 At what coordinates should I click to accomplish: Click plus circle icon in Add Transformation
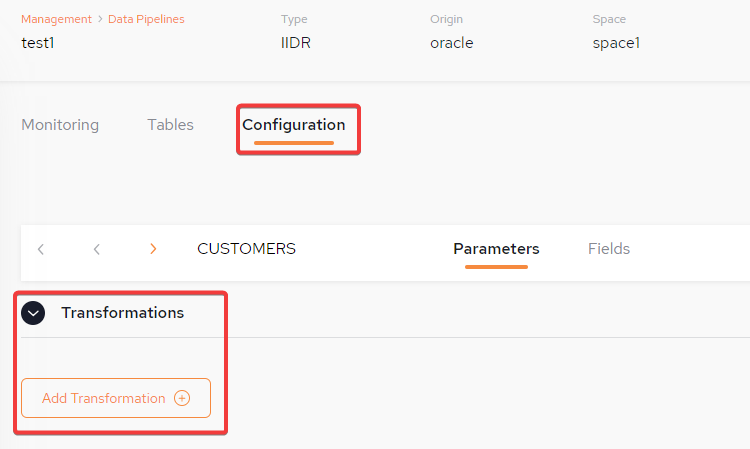[182, 398]
